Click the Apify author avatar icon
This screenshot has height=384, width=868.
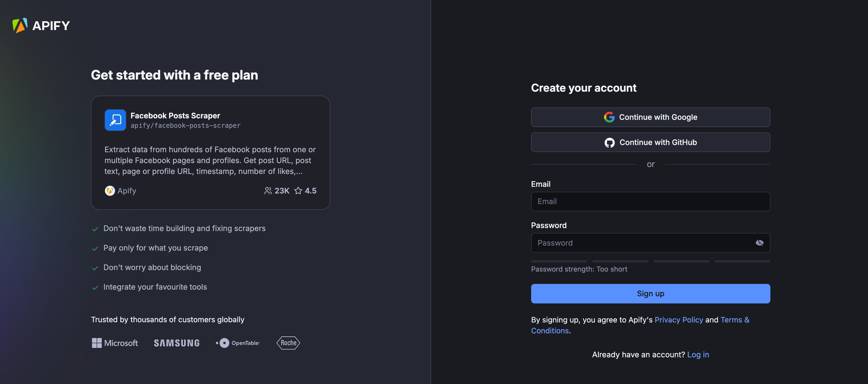pos(110,191)
